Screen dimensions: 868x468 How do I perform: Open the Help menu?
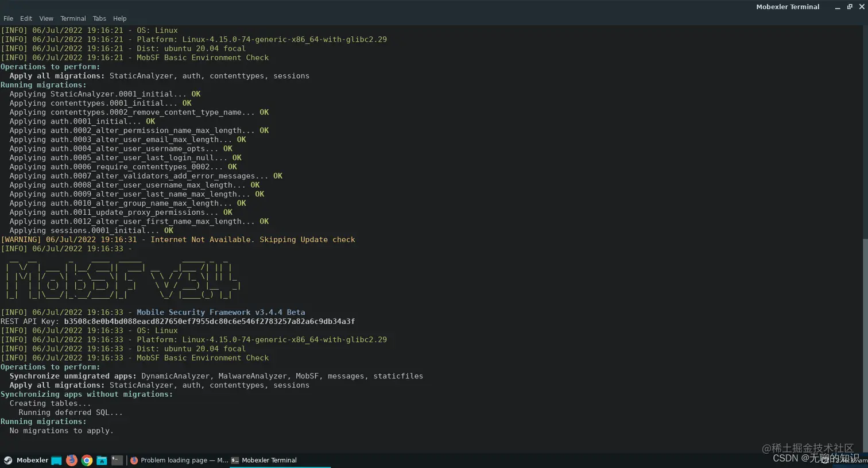coord(119,18)
